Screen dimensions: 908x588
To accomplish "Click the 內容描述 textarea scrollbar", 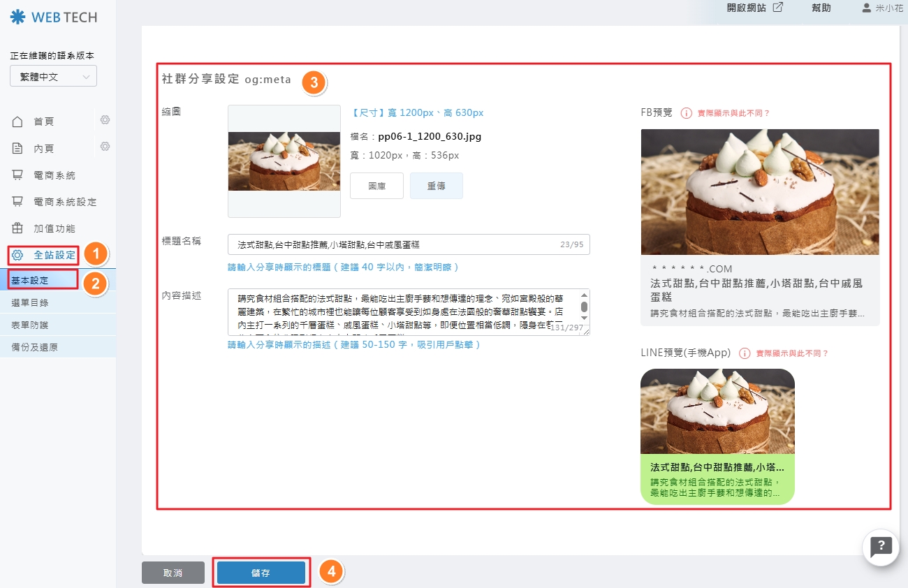I will pos(584,307).
